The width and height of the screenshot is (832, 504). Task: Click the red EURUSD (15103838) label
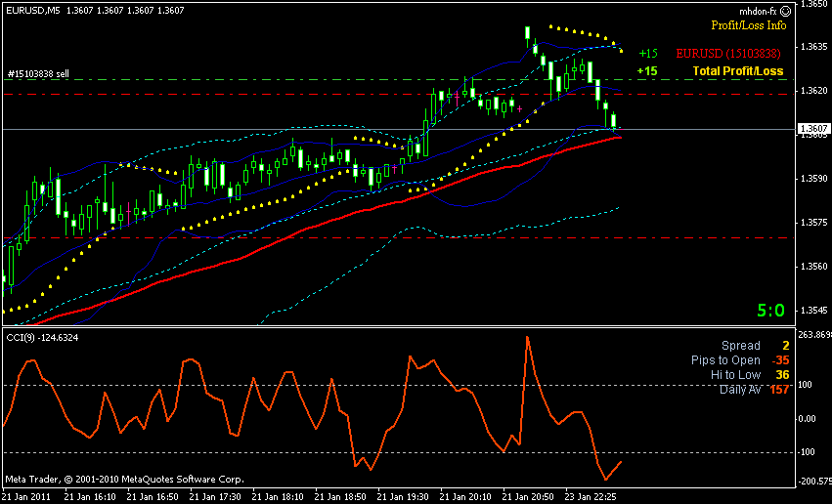[x=728, y=54]
